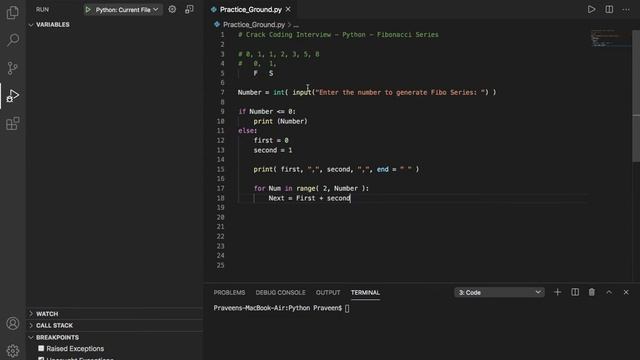Screen dimensions: 640x360
Task: Kill terminal with trash icon
Action: pos(591,292)
